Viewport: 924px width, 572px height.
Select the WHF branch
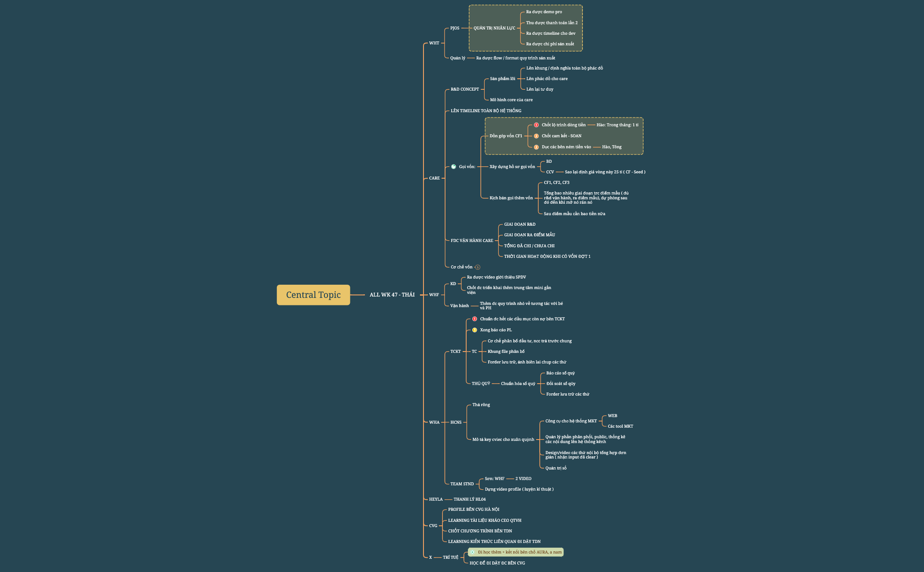pos(434,295)
